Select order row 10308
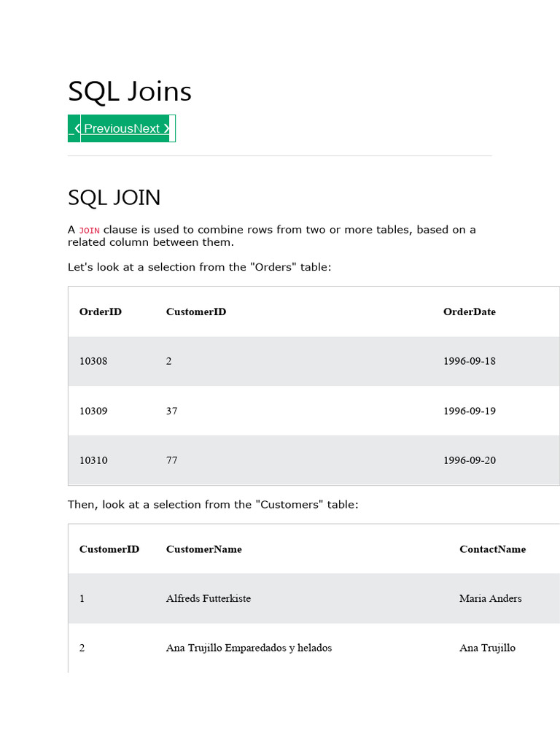Screen dimensions: 560x747 click(x=93, y=361)
